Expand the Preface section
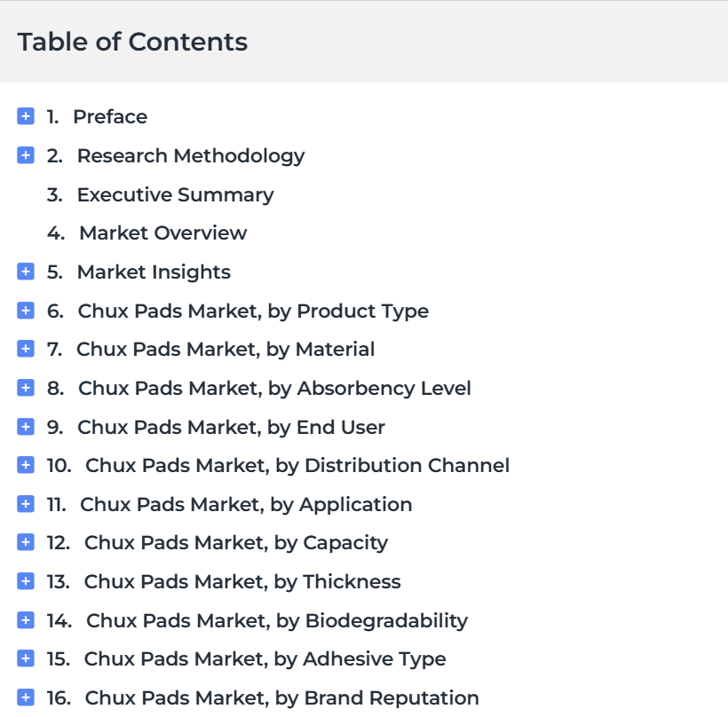The height and width of the screenshot is (717, 728). tap(26, 116)
